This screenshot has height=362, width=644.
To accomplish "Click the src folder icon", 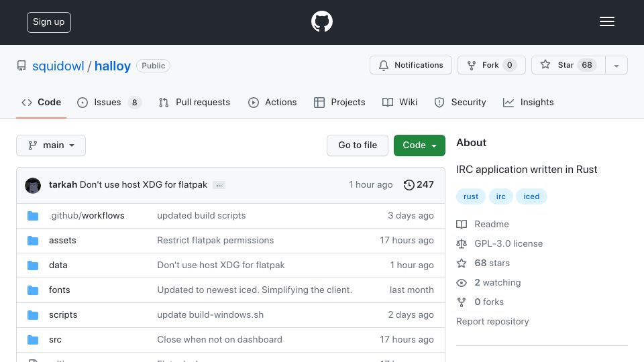I will tap(33, 340).
